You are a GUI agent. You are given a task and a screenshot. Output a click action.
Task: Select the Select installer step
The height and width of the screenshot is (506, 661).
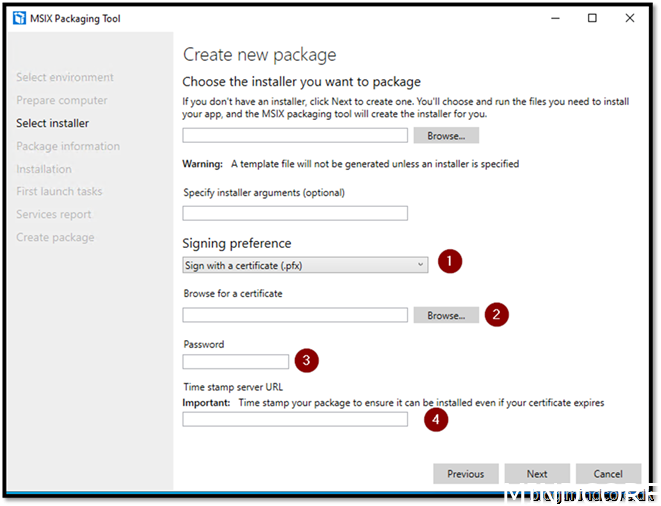point(53,123)
